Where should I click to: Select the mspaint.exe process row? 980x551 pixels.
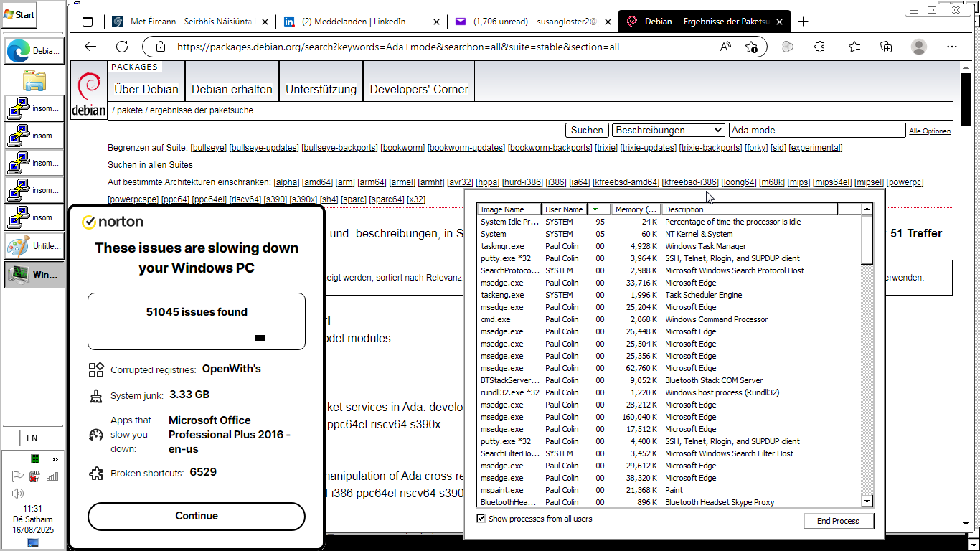tap(669, 490)
